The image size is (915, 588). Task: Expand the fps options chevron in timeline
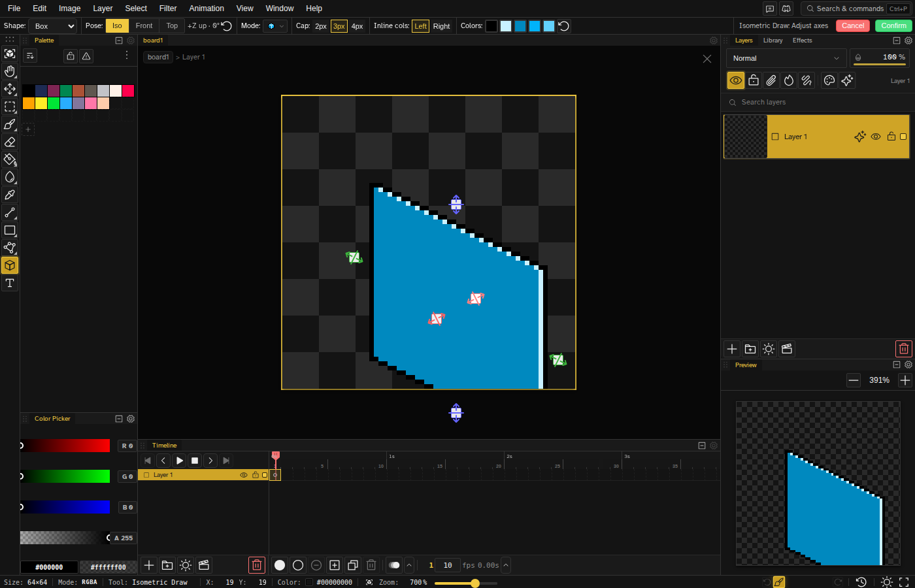click(x=506, y=565)
